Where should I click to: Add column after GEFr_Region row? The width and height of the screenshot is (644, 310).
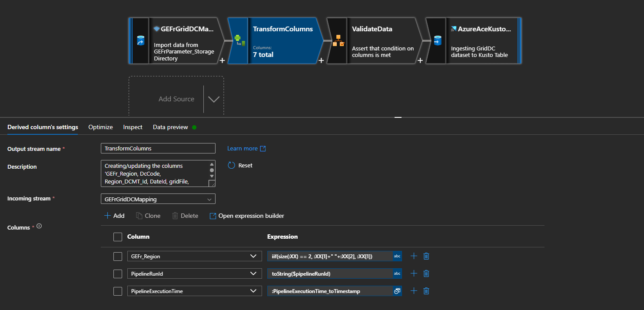pos(414,256)
